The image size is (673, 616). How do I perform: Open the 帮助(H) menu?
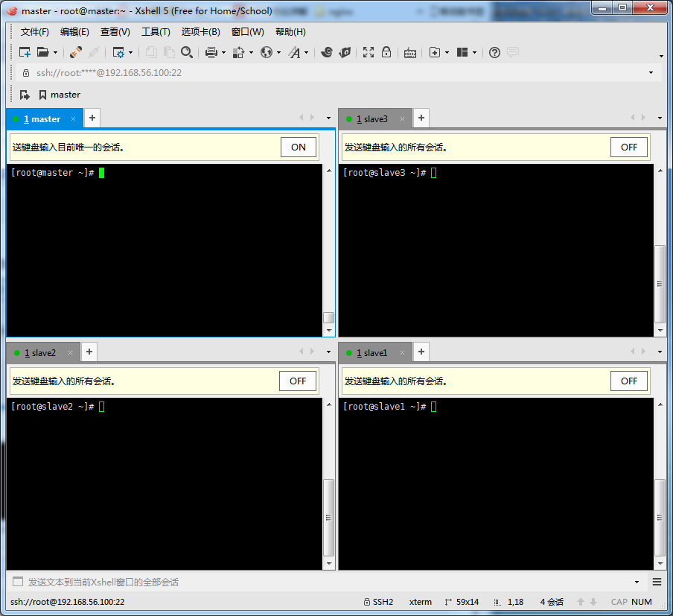(290, 32)
